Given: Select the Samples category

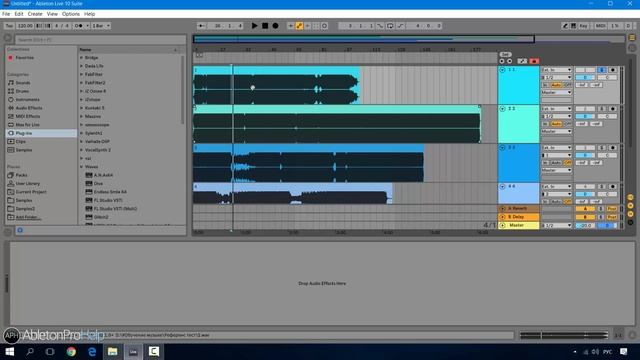Looking at the screenshot, I should 24,150.
